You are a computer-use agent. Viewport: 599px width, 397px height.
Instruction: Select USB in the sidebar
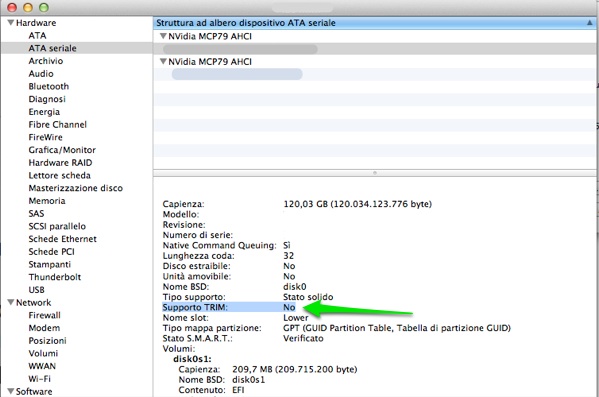(x=36, y=290)
